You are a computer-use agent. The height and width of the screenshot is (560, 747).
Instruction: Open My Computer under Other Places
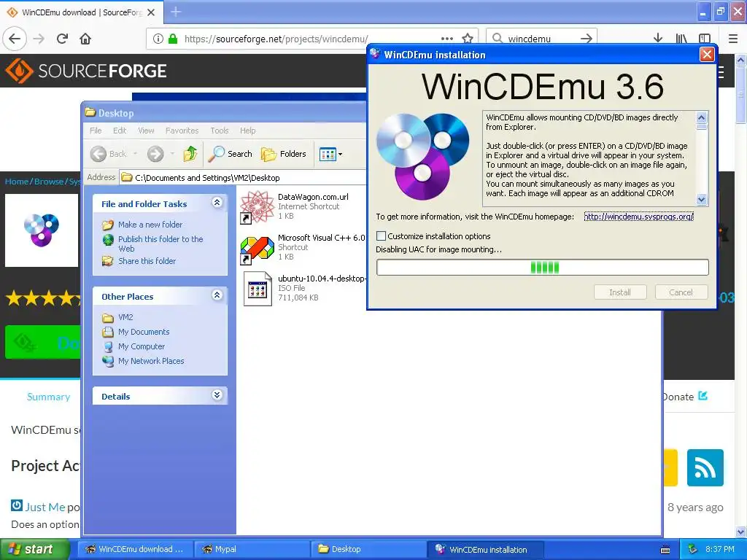point(142,346)
